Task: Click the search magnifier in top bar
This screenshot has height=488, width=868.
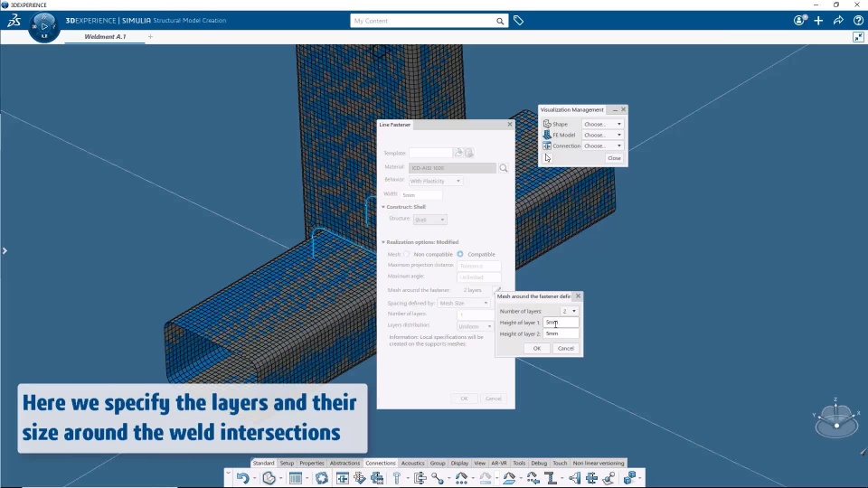Action: coord(500,21)
